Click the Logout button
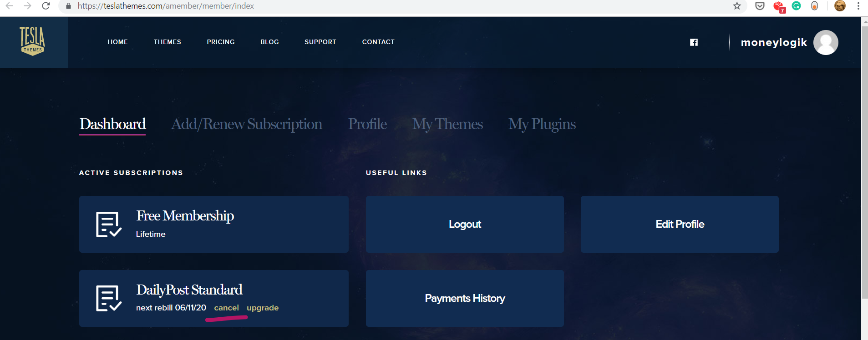Viewport: 868px width, 340px height. coord(465,224)
